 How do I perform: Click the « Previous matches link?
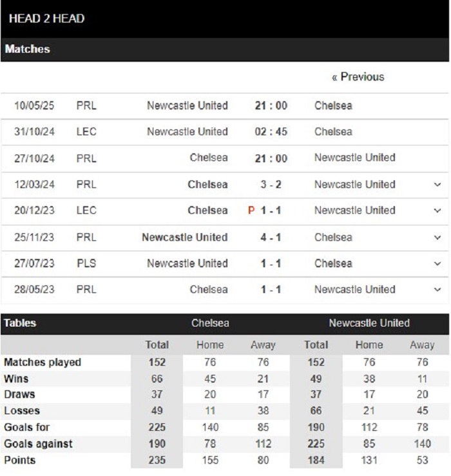[358, 77]
